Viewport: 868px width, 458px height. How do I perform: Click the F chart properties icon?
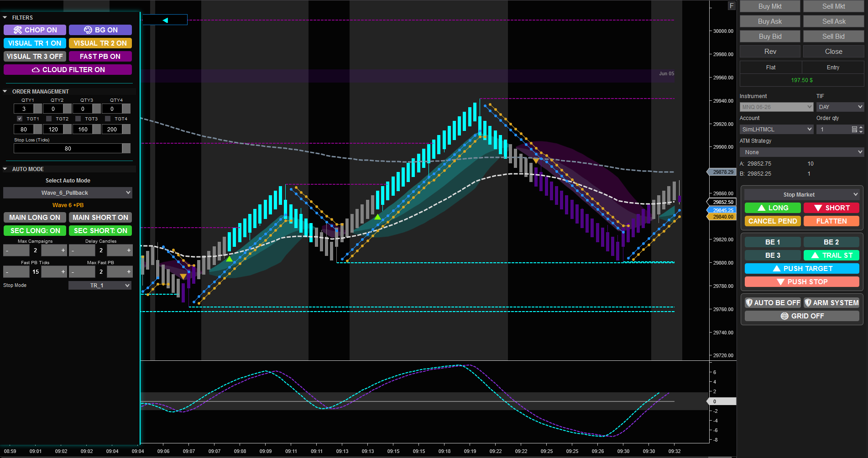(x=732, y=6)
